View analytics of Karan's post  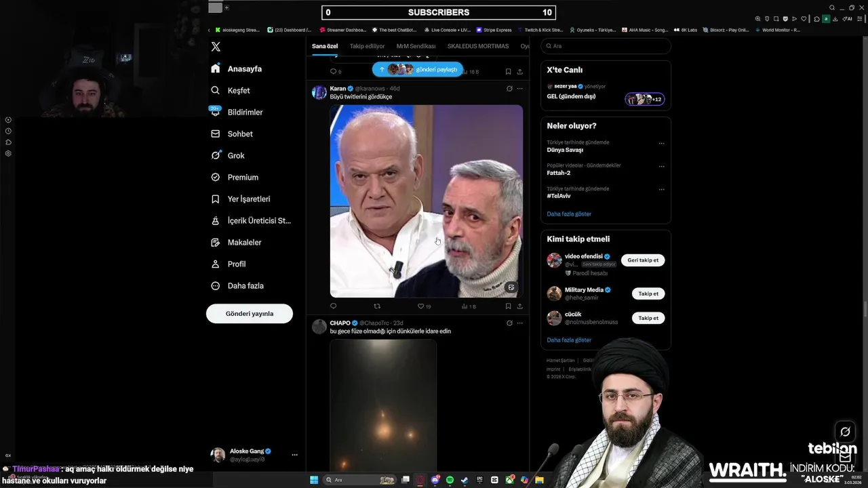coord(469,306)
